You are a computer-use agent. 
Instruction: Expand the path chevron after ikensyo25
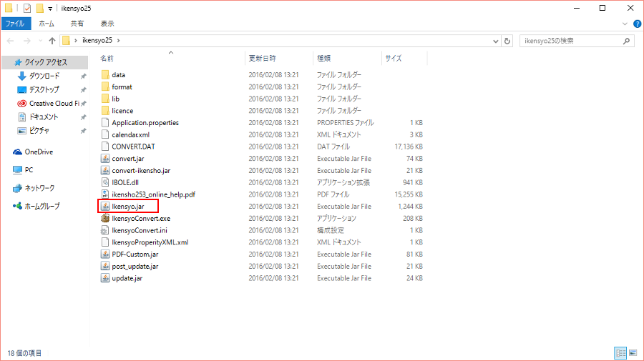pos(119,40)
